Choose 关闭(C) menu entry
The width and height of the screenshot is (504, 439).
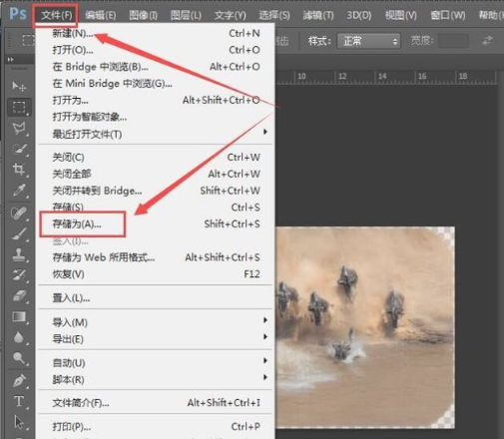tap(155, 157)
